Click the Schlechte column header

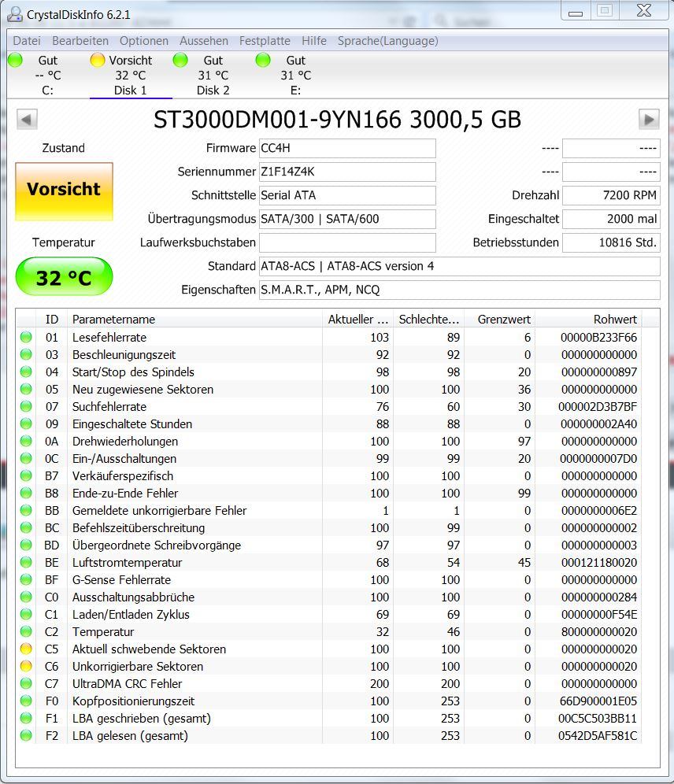click(428, 319)
